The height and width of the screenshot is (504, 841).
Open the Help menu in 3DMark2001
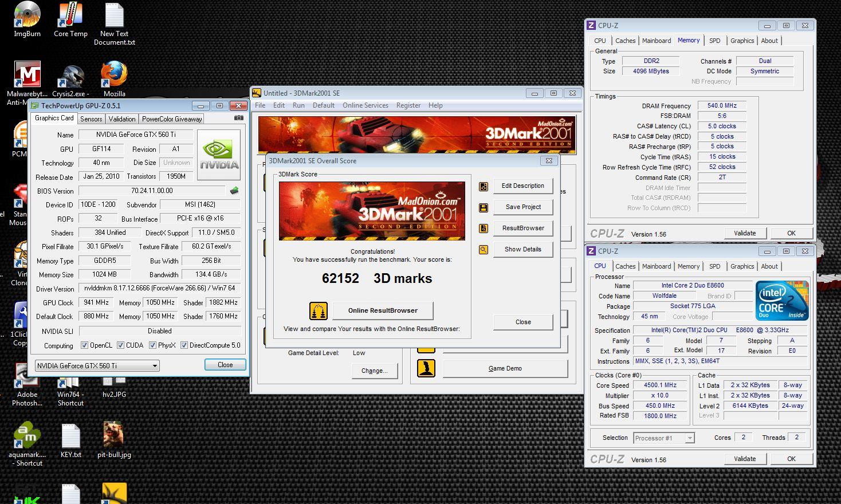435,105
